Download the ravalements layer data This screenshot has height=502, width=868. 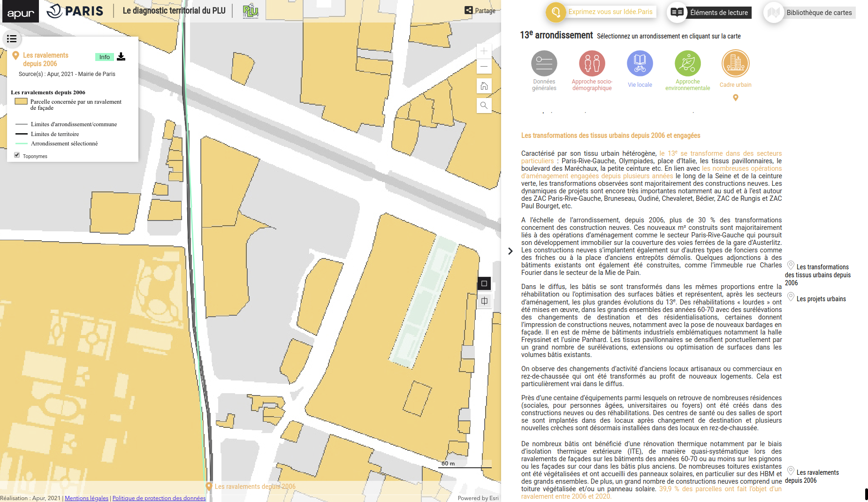[121, 57]
